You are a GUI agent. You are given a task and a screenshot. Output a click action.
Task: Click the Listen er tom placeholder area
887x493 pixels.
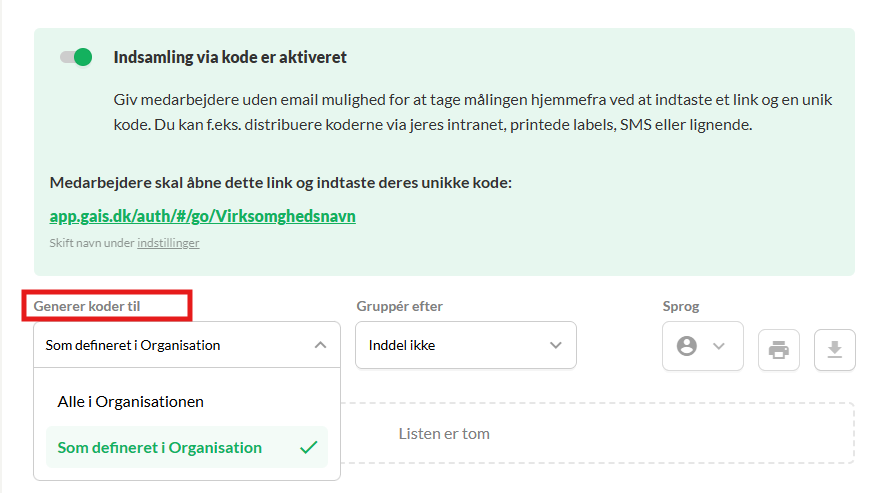(x=444, y=434)
